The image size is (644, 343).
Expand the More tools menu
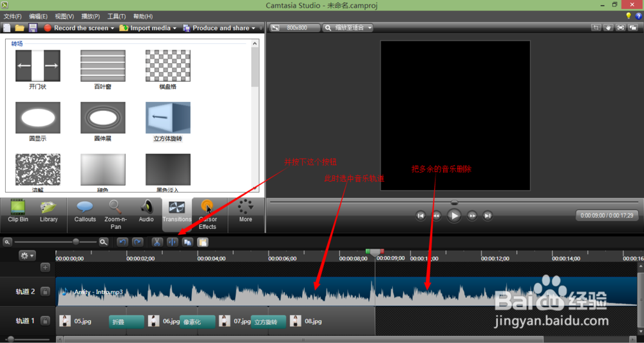click(x=245, y=211)
